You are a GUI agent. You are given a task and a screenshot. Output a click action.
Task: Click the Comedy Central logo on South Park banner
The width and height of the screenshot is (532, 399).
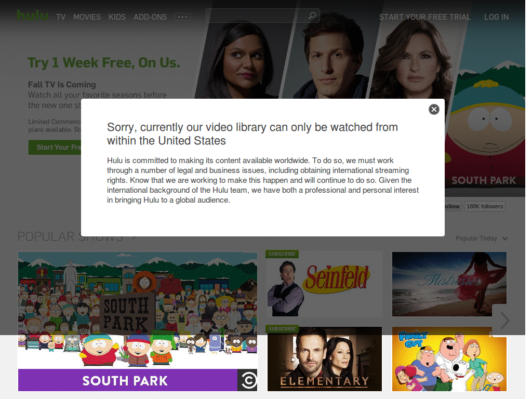(x=248, y=380)
